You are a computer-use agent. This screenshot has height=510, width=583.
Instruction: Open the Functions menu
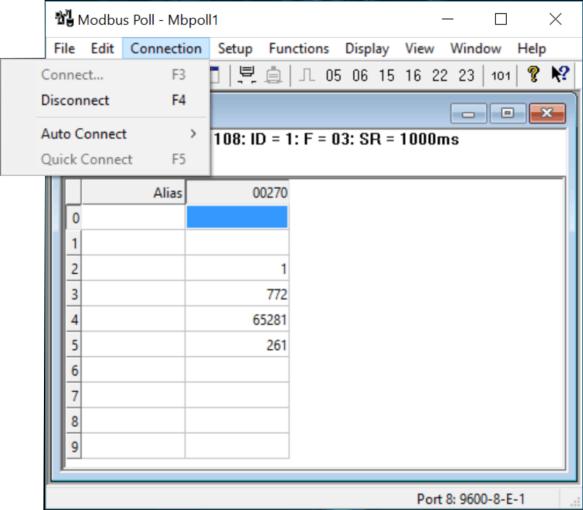[299, 48]
